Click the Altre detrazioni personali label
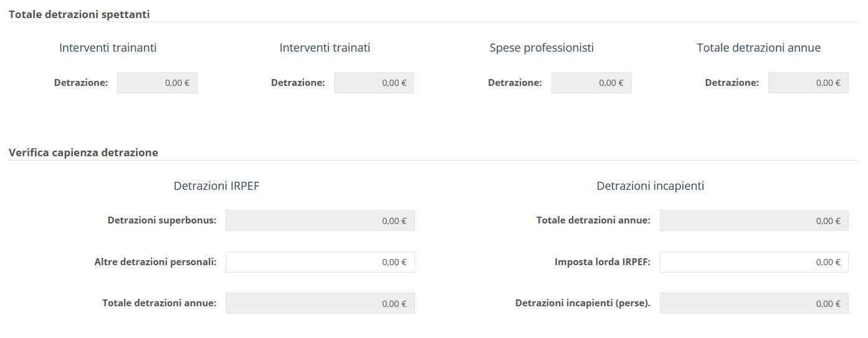Image resolution: width=868 pixels, height=338 pixels. click(x=156, y=262)
